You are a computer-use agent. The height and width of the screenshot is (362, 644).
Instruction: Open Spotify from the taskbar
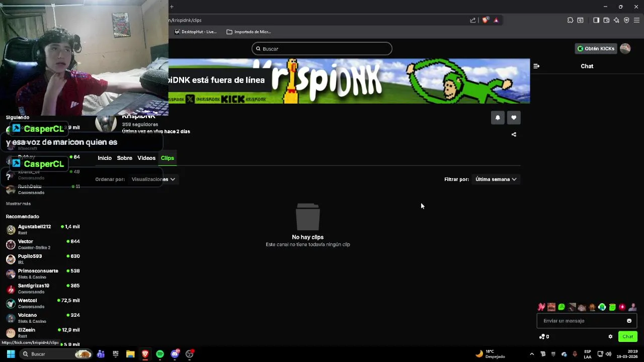click(x=160, y=354)
